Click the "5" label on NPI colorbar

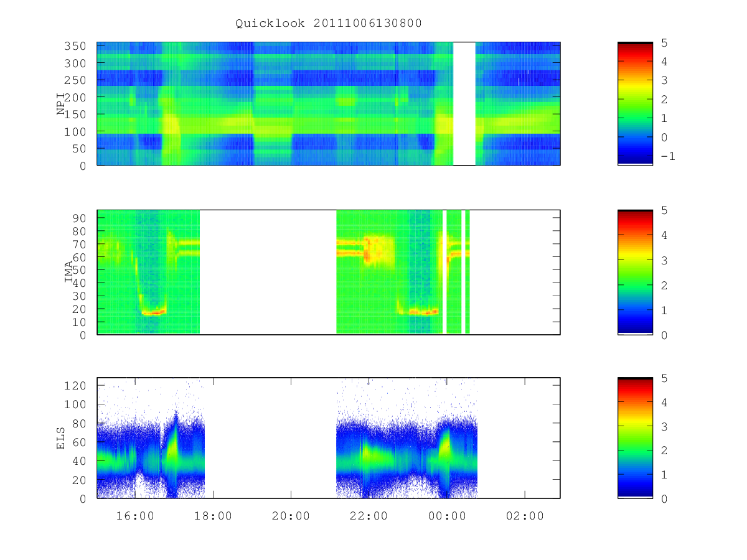pos(664,42)
